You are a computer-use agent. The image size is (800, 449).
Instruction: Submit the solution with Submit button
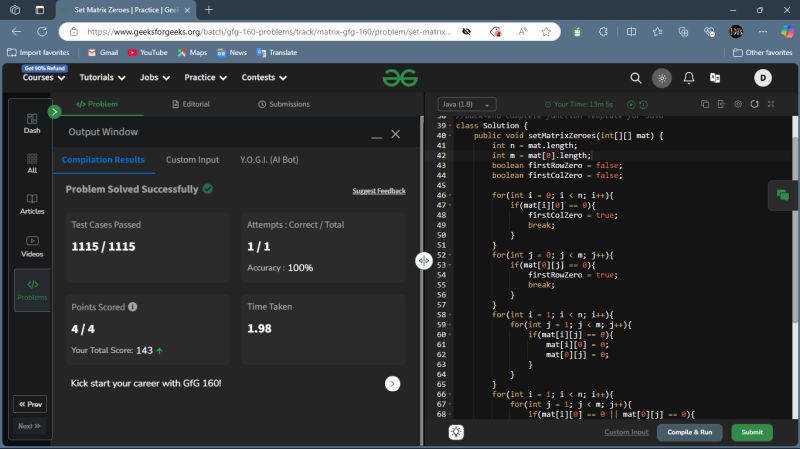coord(752,432)
